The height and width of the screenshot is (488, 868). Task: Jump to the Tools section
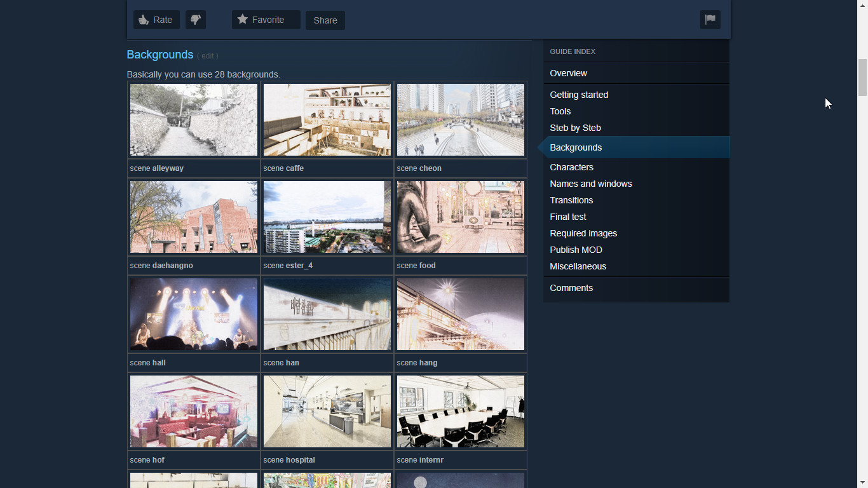pyautogui.click(x=560, y=111)
